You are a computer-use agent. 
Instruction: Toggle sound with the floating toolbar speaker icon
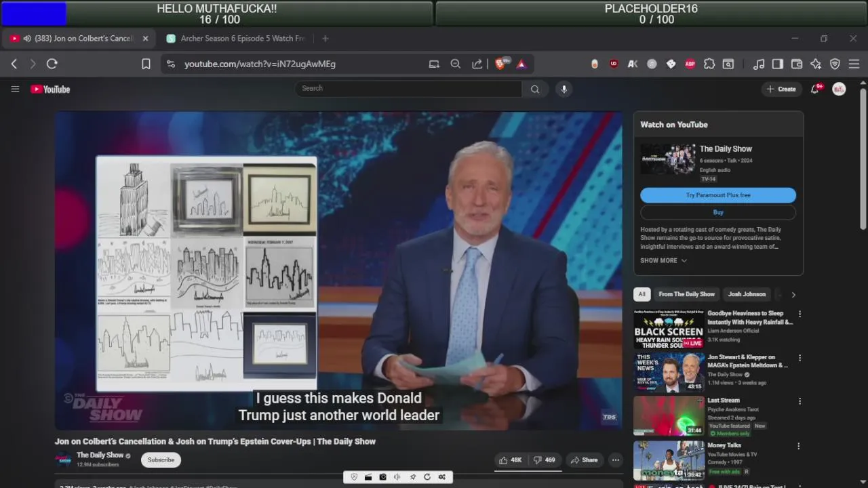click(x=397, y=477)
